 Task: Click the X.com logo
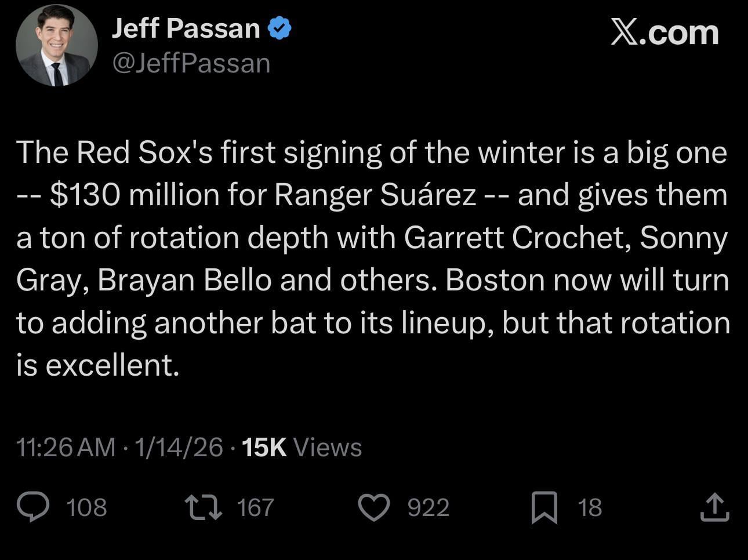tap(663, 33)
